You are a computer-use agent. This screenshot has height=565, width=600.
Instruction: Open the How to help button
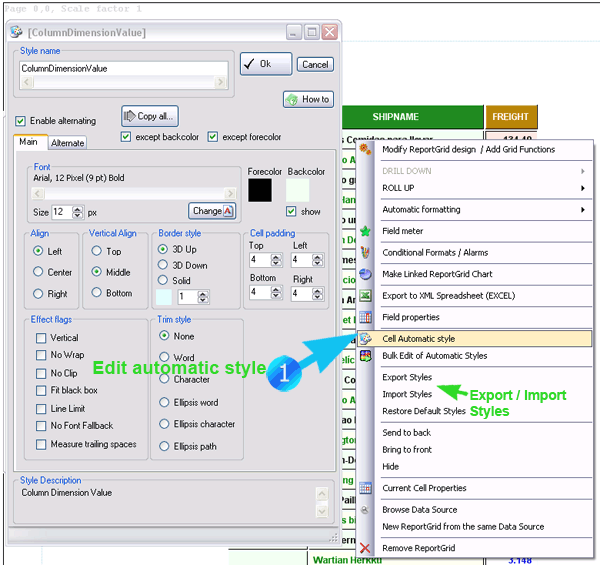tap(308, 99)
